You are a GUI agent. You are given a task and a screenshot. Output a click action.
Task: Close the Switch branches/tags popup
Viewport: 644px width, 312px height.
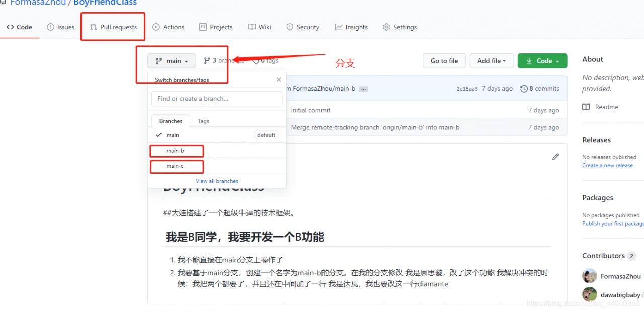279,80
